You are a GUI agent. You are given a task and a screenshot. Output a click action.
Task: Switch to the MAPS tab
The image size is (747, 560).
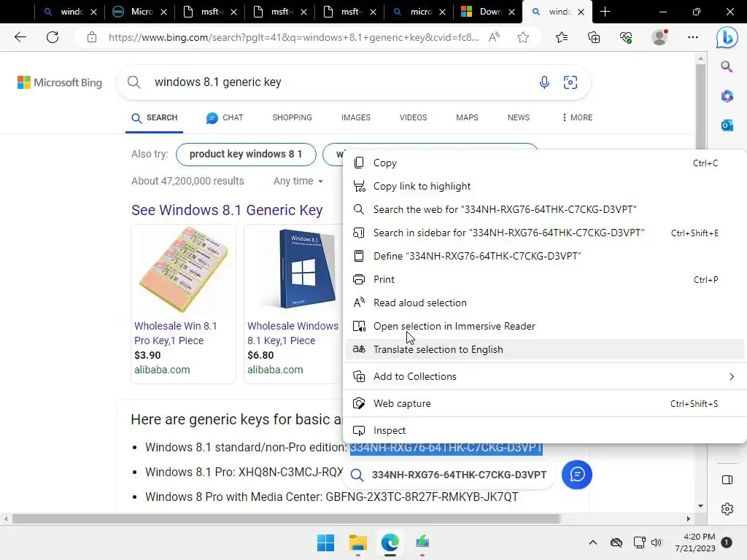point(467,117)
